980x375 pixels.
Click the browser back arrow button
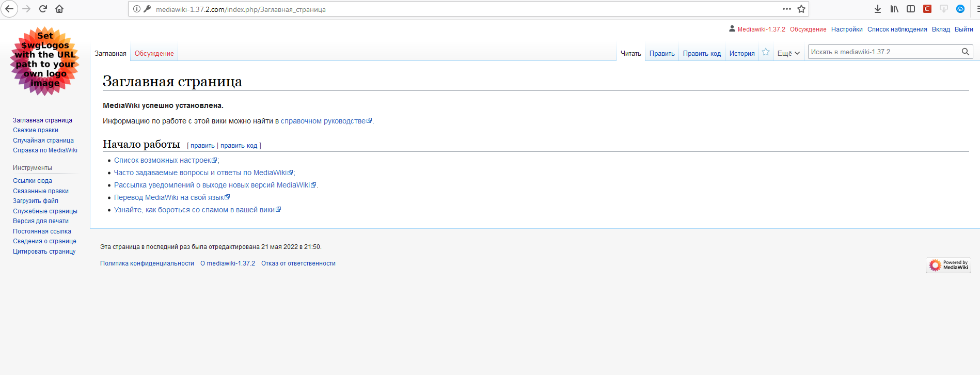(x=9, y=9)
